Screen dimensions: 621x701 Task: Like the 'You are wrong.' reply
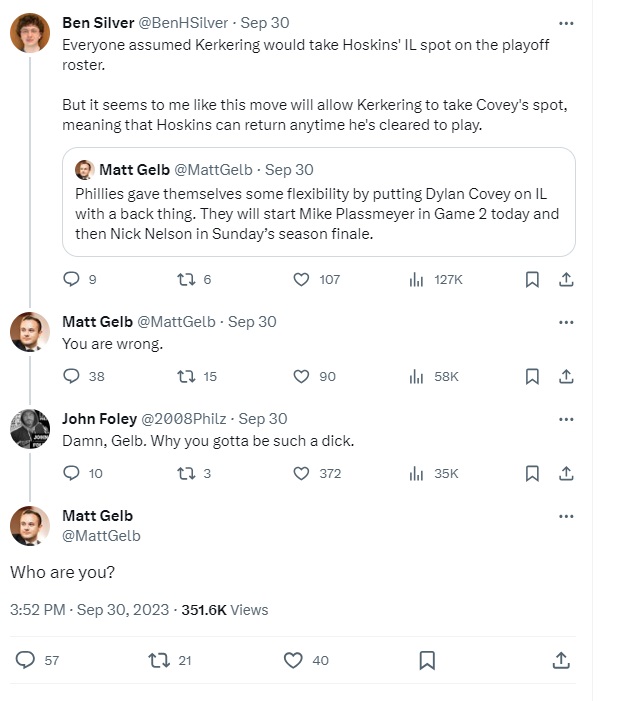click(x=301, y=376)
